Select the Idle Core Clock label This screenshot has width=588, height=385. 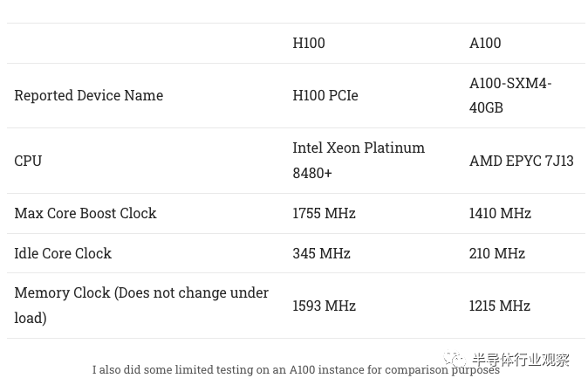(63, 253)
